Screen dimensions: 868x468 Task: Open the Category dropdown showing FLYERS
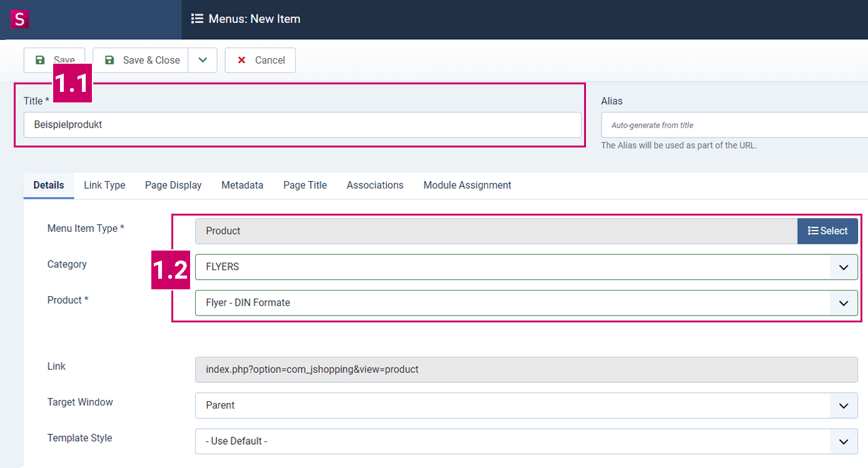[x=527, y=267]
